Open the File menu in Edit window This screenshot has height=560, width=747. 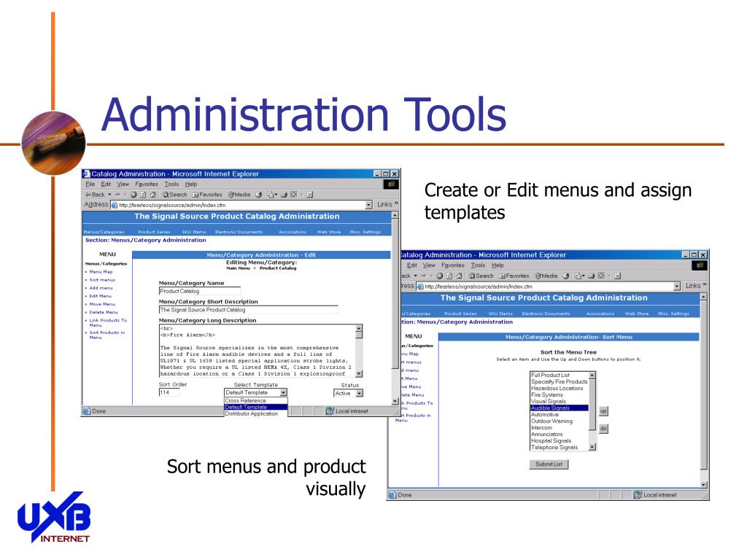pos(90,184)
